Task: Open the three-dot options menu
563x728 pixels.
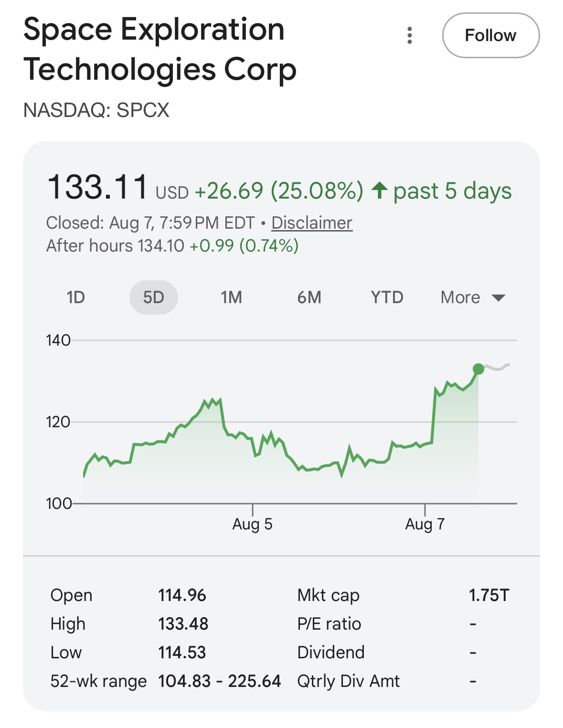Action: point(409,35)
